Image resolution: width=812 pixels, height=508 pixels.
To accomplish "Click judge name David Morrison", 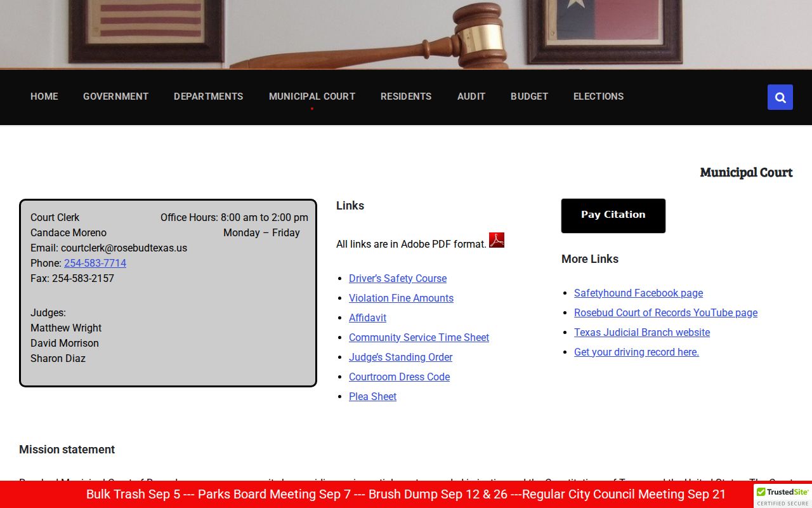I will [x=65, y=343].
